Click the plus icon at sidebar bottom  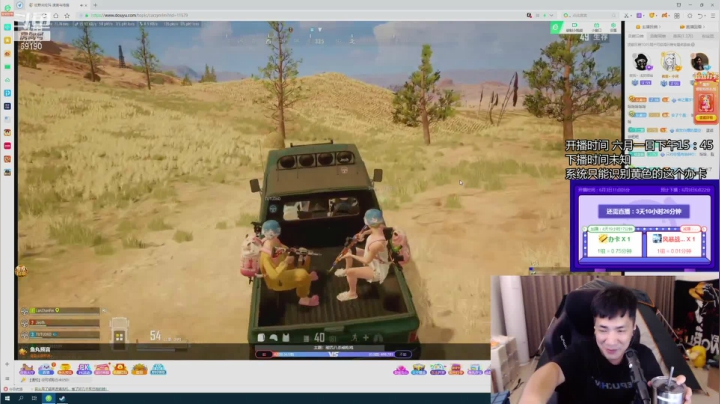tap(7, 365)
